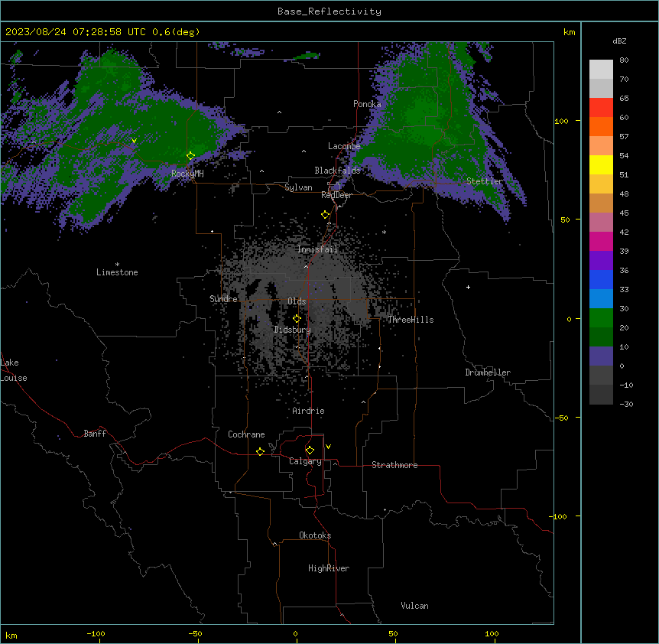
Task: Click the -50 tick on bottom axis
Action: tap(195, 633)
